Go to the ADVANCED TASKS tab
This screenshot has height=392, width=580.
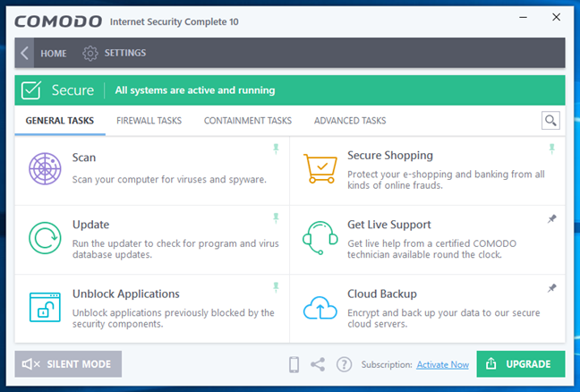point(350,121)
